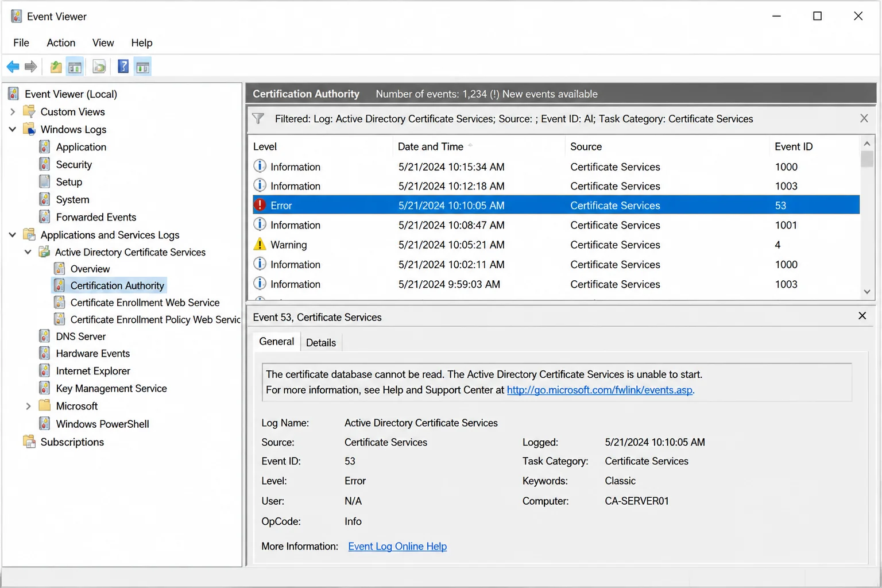Close the filter bar with its X

point(864,118)
